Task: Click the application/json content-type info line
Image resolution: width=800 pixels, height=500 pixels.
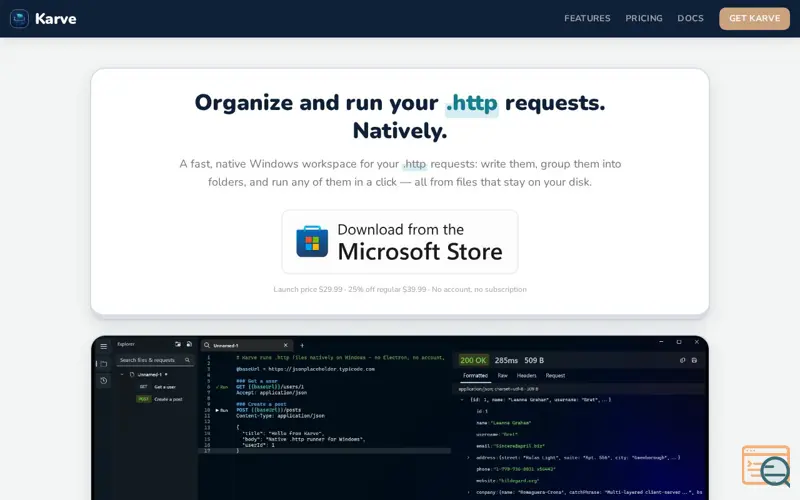Action: [x=498, y=389]
